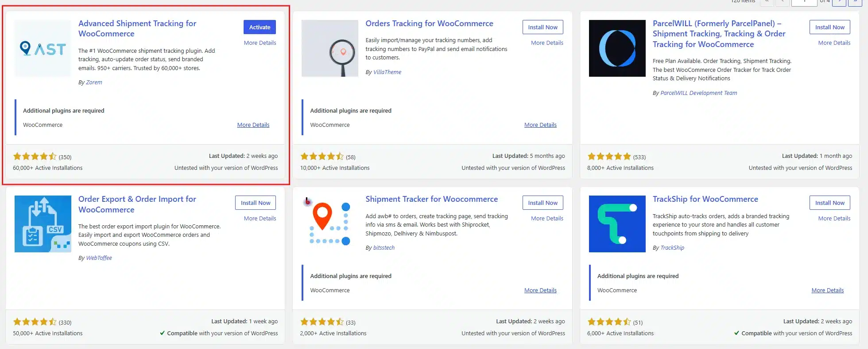Click star rating of TrackShip for WooCommerce
868x349 pixels.
pyautogui.click(x=609, y=322)
